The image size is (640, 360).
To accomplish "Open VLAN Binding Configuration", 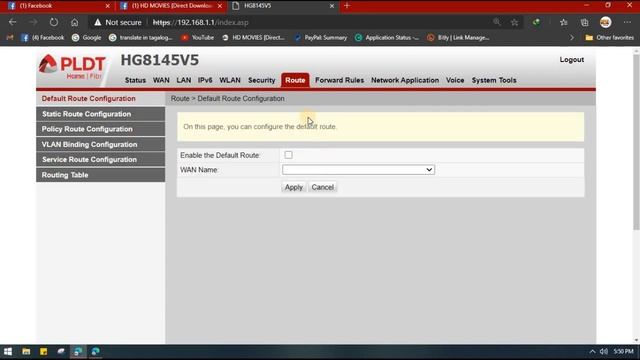I will (x=100, y=144).
